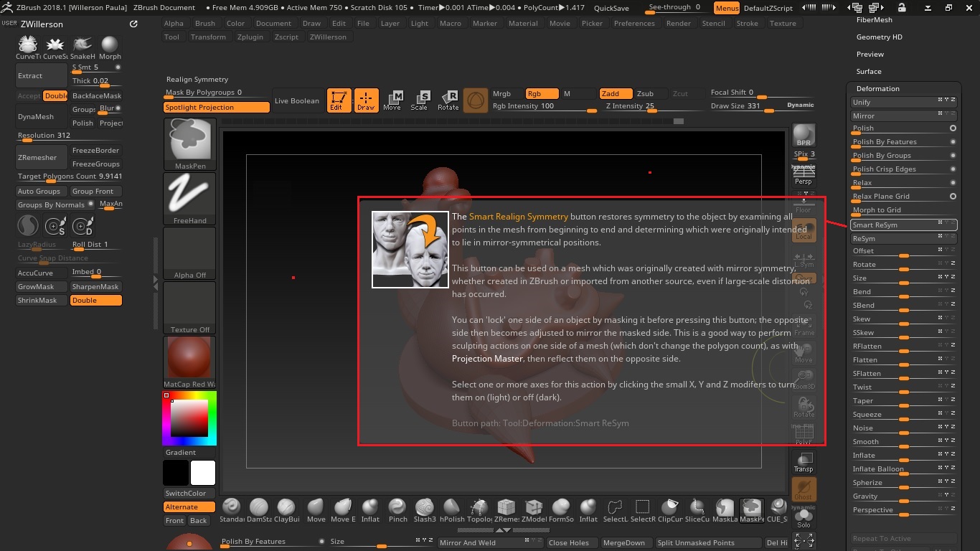Click the sculptris pro circle icon
Screen dimensions: 980x551
coord(476,100)
